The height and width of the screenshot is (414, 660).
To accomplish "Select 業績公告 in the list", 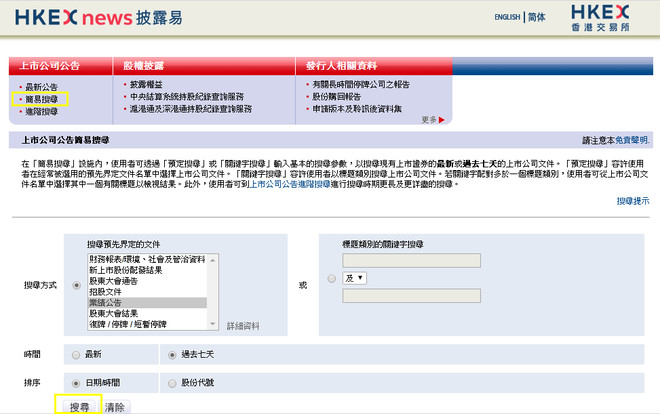I will click(x=147, y=303).
